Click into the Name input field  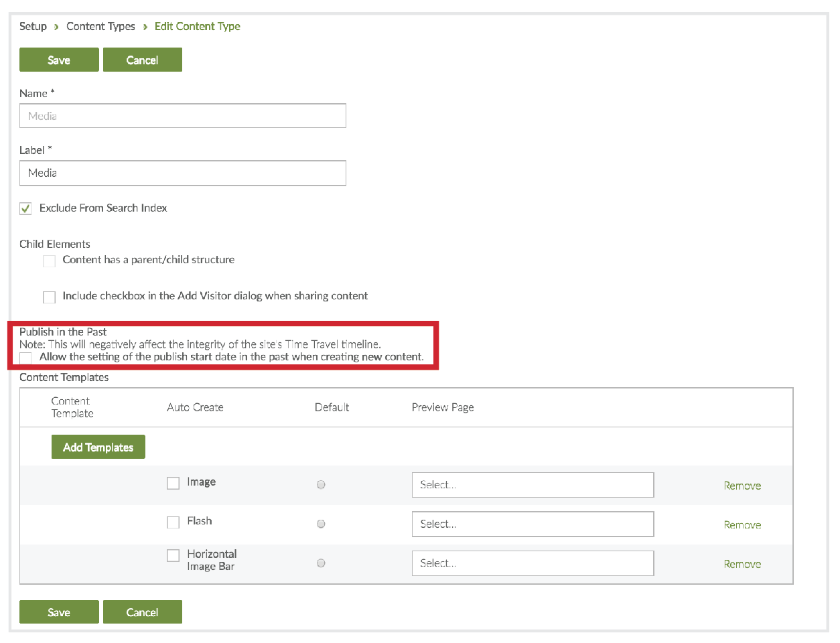click(x=182, y=116)
